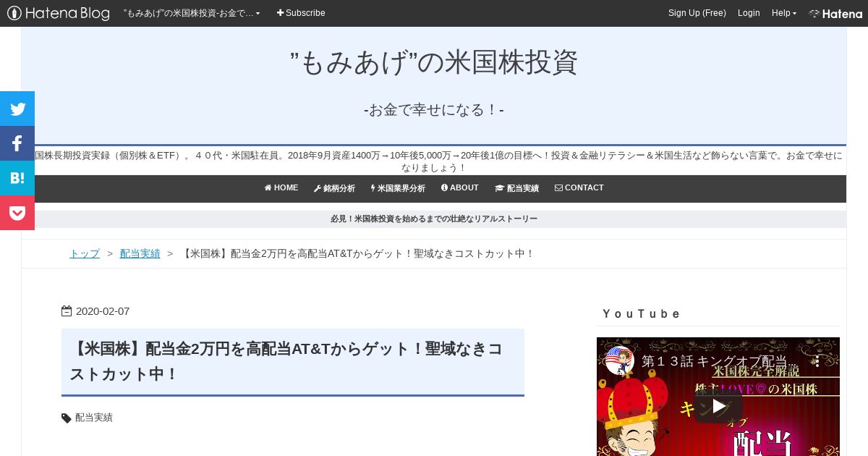This screenshot has width=868, height=456.
Task: Open 米国業界分析 navigation item
Action: 398,188
